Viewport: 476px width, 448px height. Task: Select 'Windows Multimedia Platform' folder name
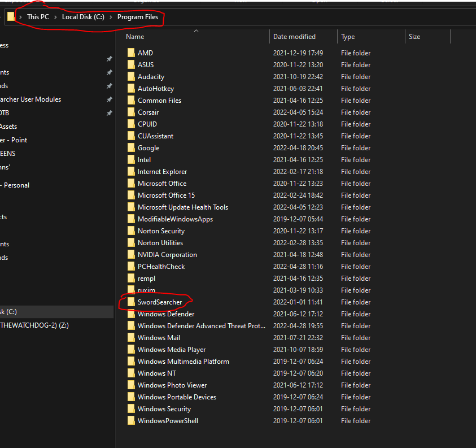(184, 361)
